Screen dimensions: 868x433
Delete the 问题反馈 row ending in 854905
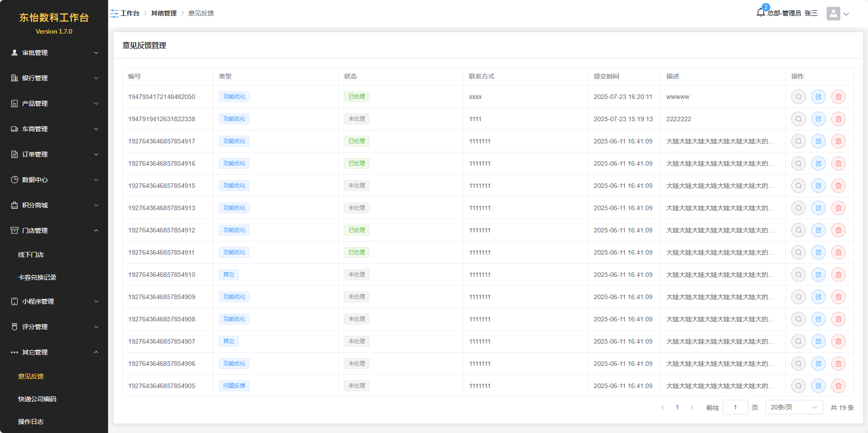pos(838,386)
